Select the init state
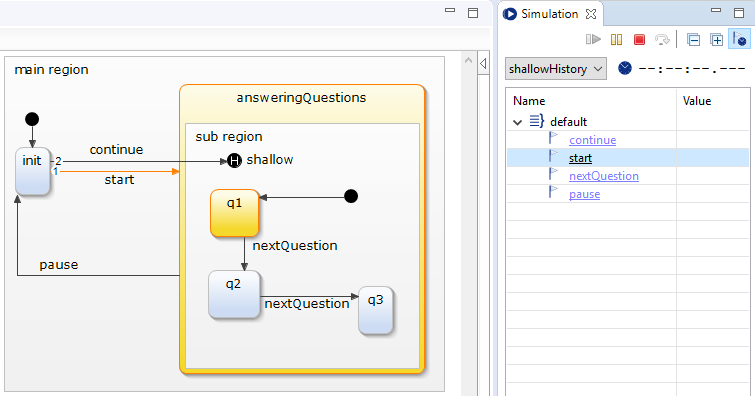Image resolution: width=755 pixels, height=396 pixels. (32, 171)
